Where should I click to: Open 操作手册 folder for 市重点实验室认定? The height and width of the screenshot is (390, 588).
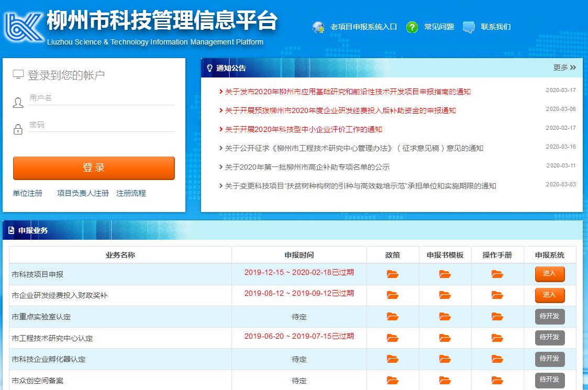point(497,317)
